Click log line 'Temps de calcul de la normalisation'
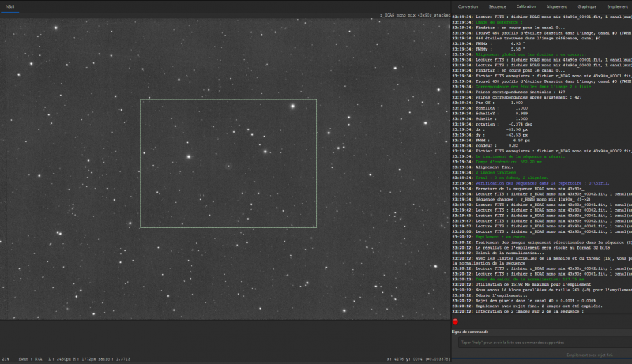632x364 pixels. [x=529, y=279]
